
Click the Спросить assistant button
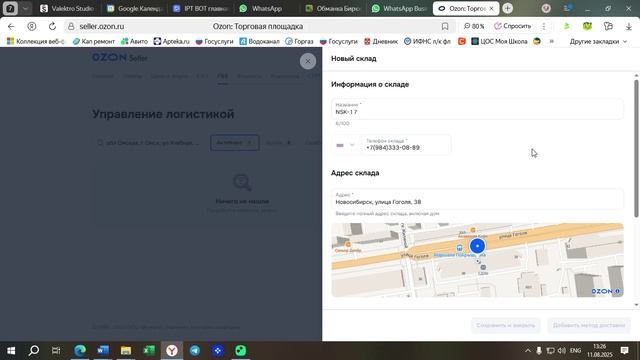pos(513,26)
